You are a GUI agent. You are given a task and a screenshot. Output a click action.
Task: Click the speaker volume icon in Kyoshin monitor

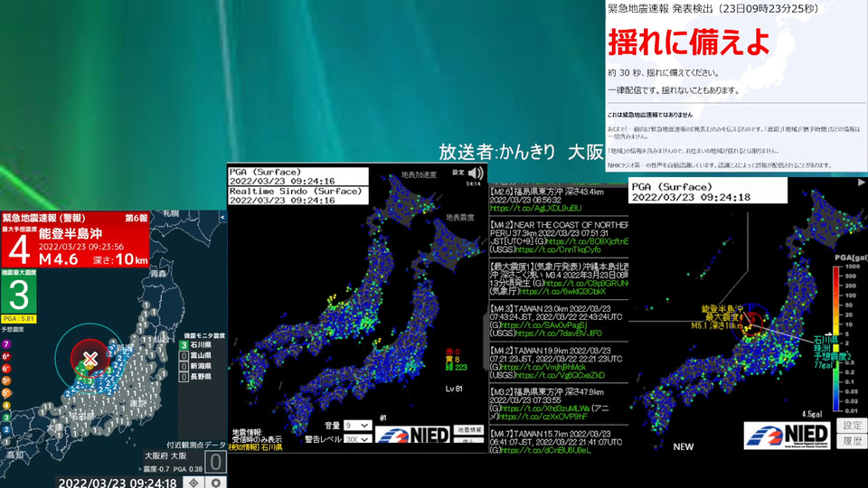coord(476,174)
